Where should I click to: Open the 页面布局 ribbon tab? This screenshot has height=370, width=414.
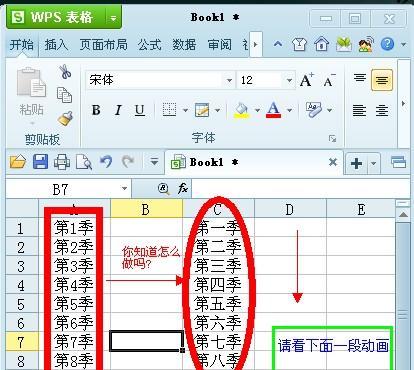point(103,45)
